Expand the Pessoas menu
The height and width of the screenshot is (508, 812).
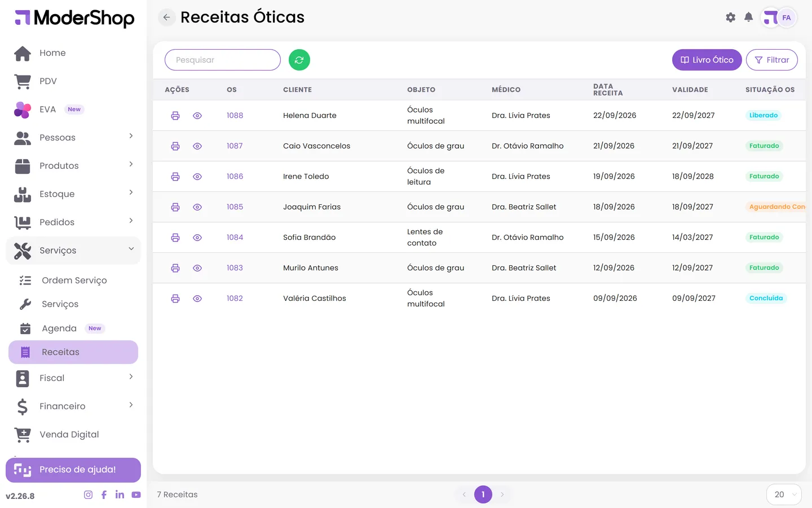(73, 137)
